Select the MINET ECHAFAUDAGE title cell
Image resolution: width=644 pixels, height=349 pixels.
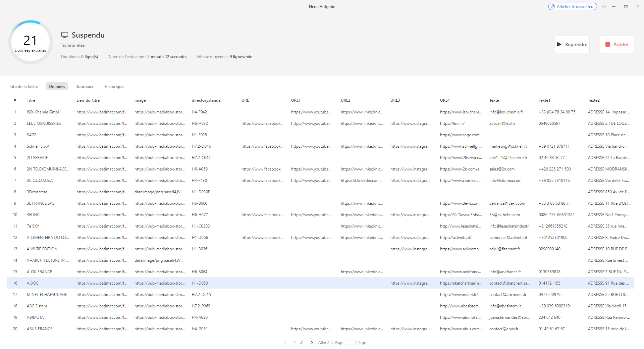47,295
